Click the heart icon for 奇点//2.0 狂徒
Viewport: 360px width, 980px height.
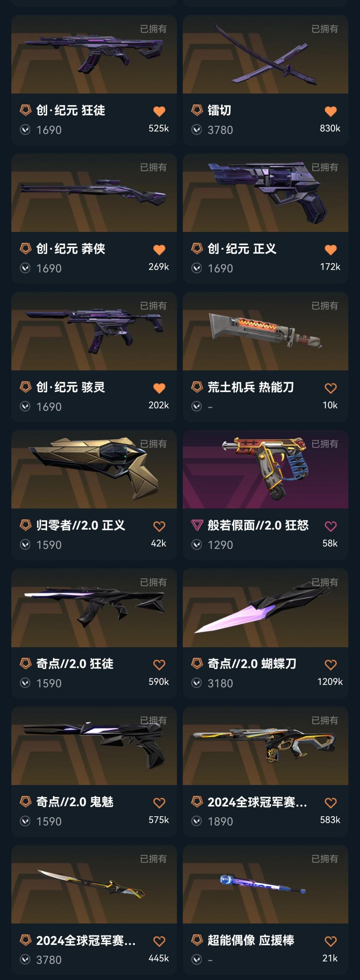point(159,665)
